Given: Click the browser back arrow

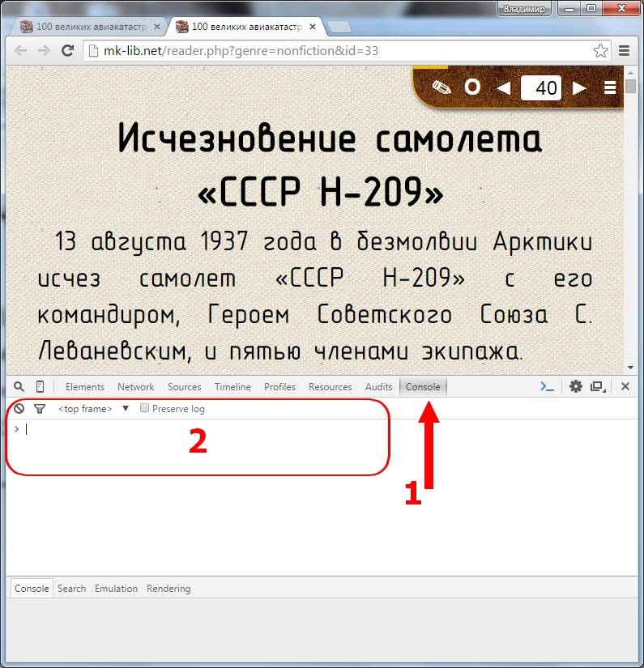Looking at the screenshot, I should [x=20, y=51].
